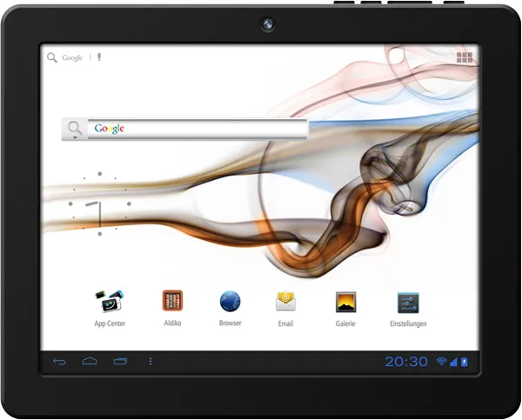Tap the voice search microphone

point(99,57)
